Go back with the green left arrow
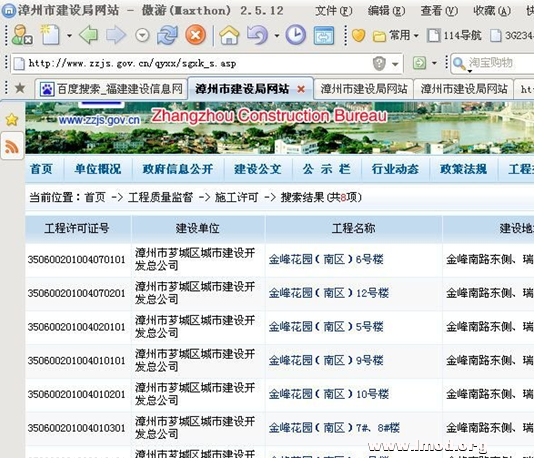Screen dimensions: 534x458 pos(89,35)
